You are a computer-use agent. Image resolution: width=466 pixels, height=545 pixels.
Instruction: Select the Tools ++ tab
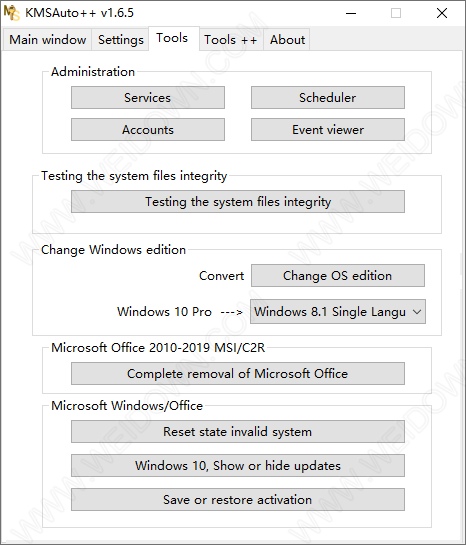[231, 40]
